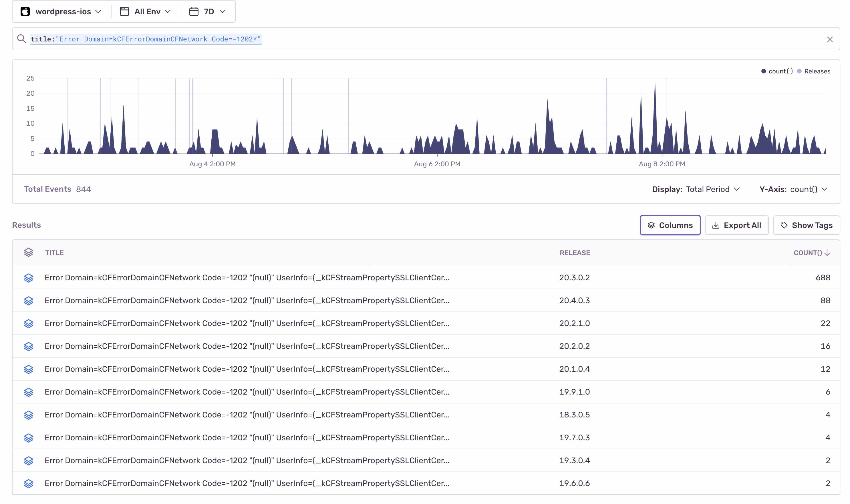This screenshot has height=504, width=850.
Task: Click the Show Tags button
Action: click(x=806, y=225)
